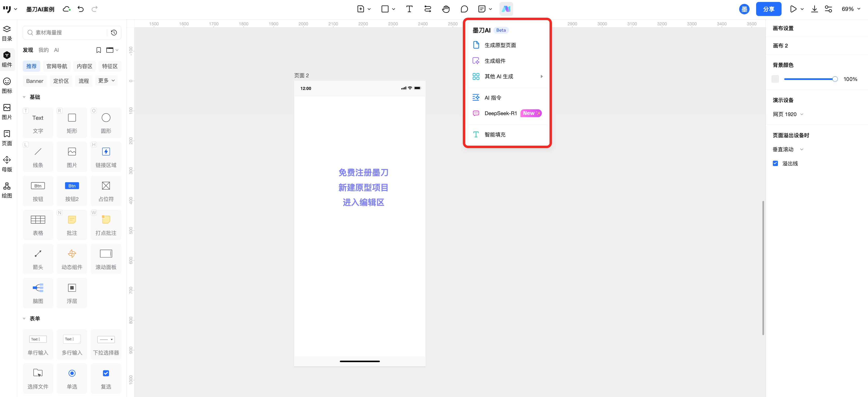Select the hand pan tool
Screen dimensions: 868x397
point(445,9)
